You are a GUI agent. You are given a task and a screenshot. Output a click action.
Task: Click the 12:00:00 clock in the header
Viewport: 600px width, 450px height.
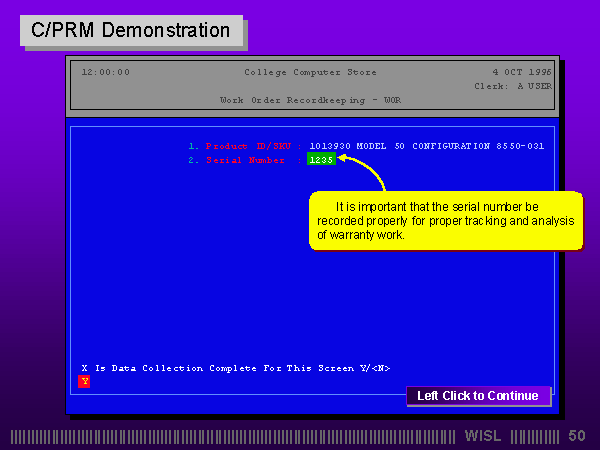pyautogui.click(x=105, y=72)
